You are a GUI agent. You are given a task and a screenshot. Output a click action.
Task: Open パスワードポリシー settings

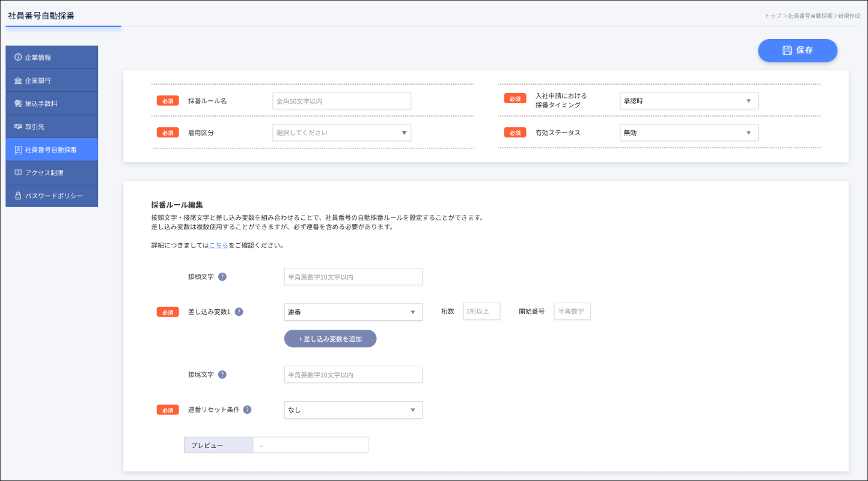pyautogui.click(x=52, y=196)
